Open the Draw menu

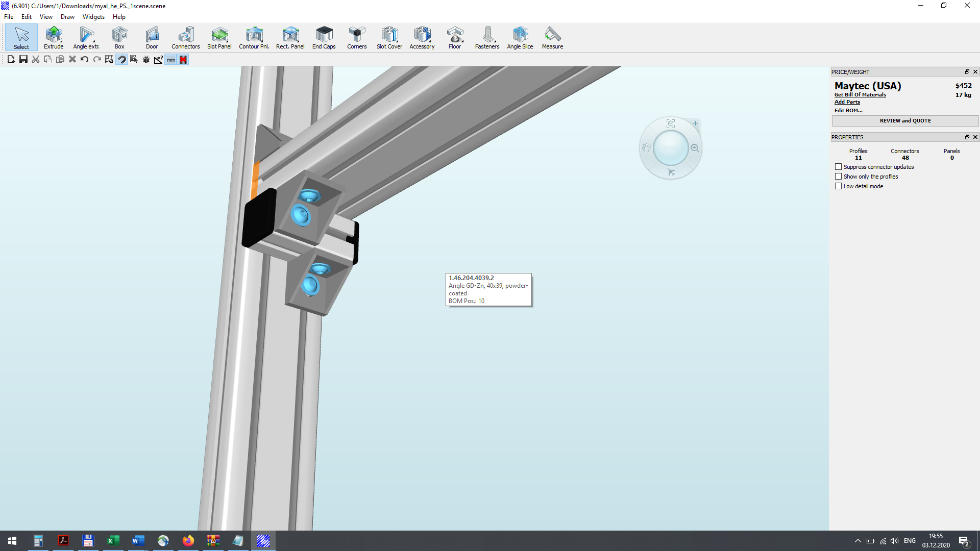[x=67, y=17]
